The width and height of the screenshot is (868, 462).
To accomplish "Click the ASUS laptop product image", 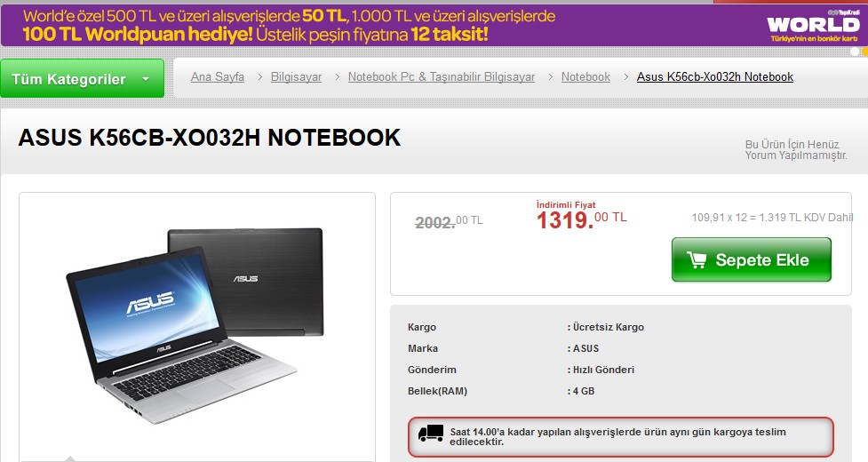I will coord(195,325).
